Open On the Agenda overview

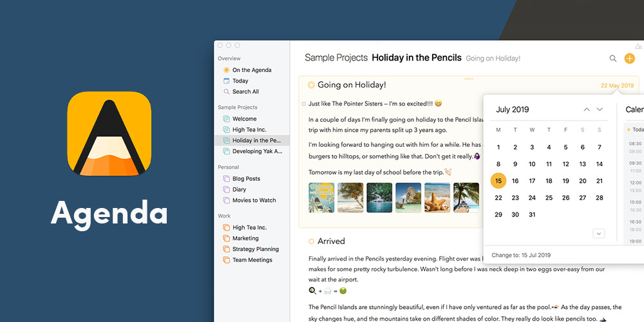[x=252, y=70]
